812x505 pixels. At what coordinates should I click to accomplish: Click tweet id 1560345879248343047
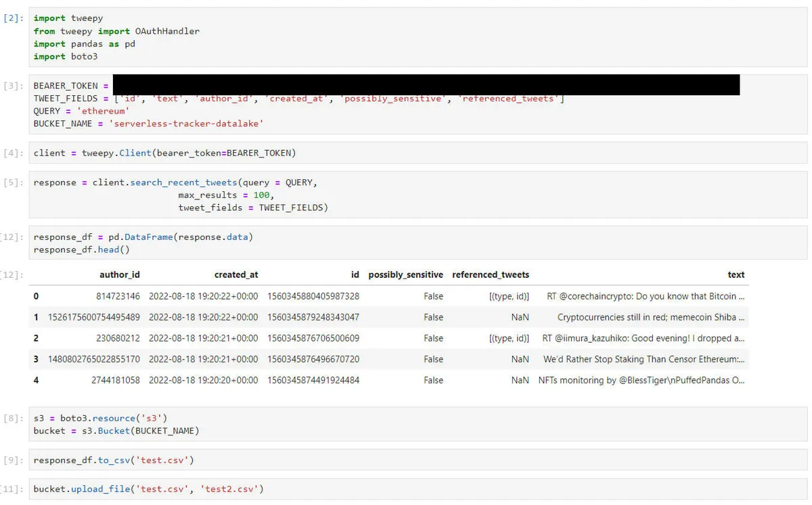coord(314,317)
